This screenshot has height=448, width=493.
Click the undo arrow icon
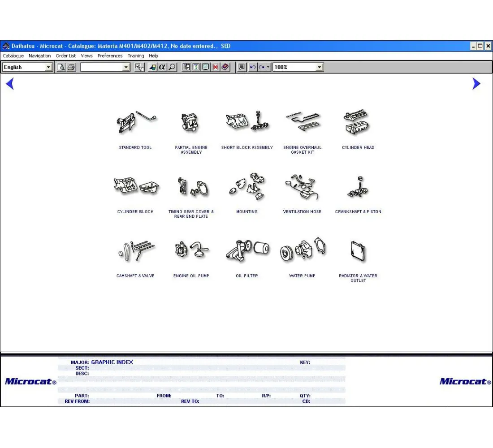click(252, 67)
